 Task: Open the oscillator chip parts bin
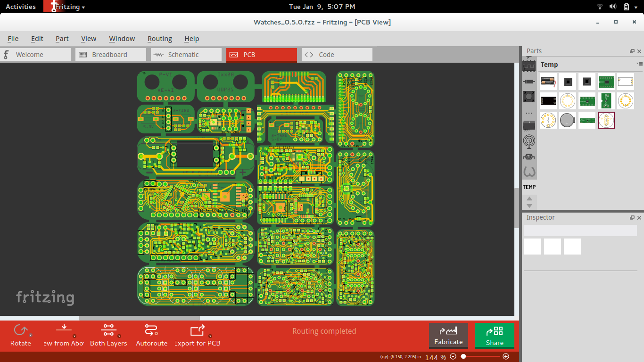click(529, 66)
